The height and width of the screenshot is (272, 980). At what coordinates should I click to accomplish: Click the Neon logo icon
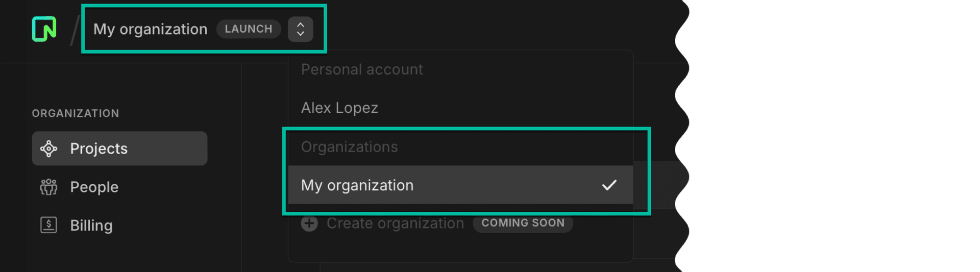tap(44, 29)
